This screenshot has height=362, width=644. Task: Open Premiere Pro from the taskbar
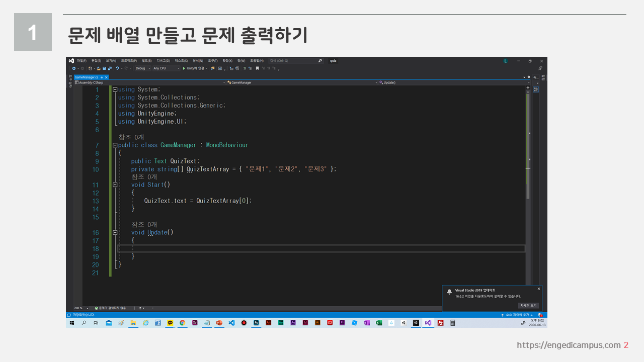(342, 323)
